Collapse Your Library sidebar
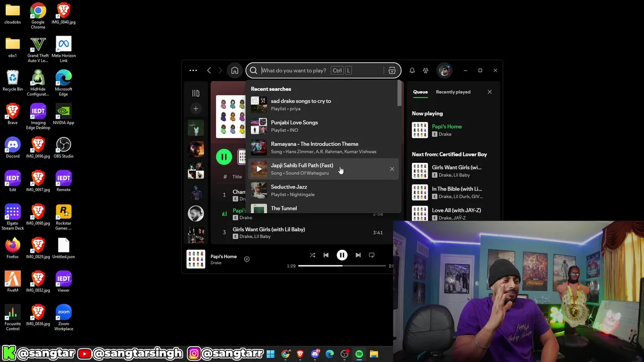The height and width of the screenshot is (362, 644). tap(196, 93)
